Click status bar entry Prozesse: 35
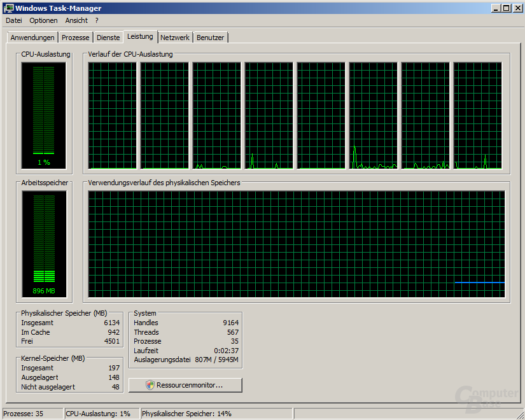Viewport: 525px width, 420px height. click(x=33, y=414)
